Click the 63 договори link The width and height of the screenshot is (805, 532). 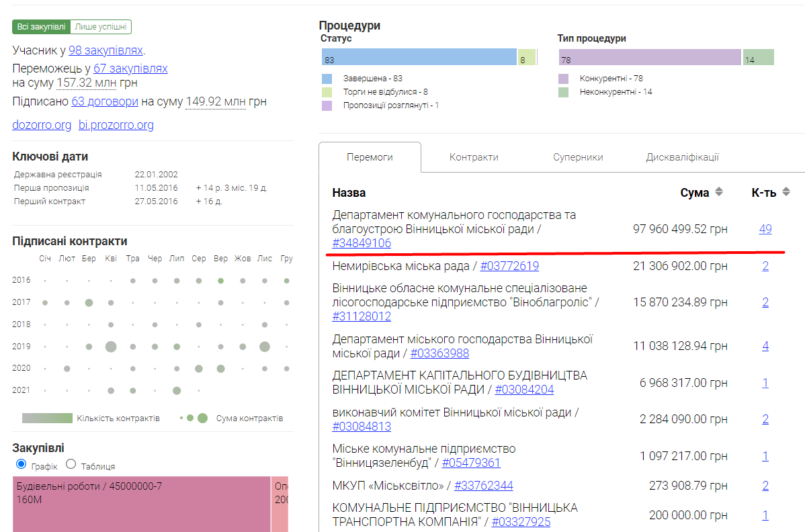click(x=105, y=101)
